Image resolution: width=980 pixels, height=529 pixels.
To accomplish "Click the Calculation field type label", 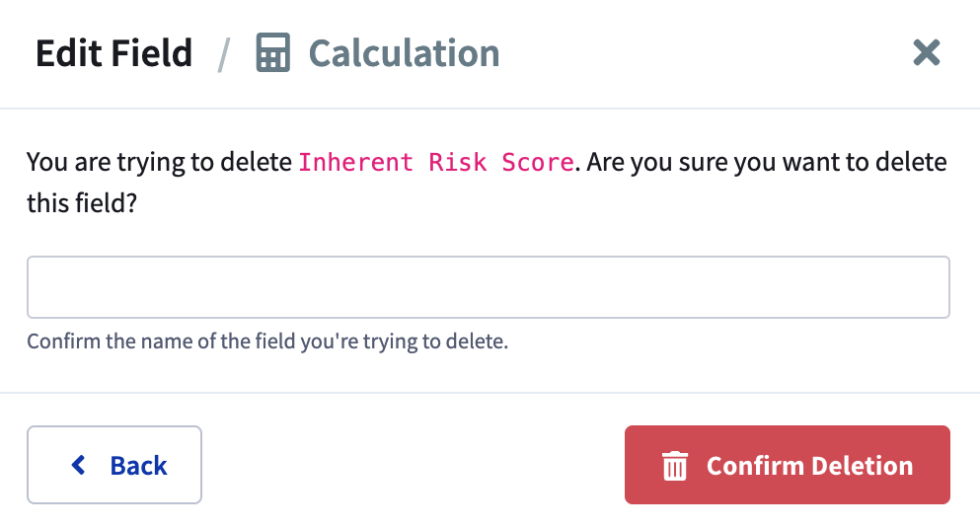I will [x=405, y=53].
